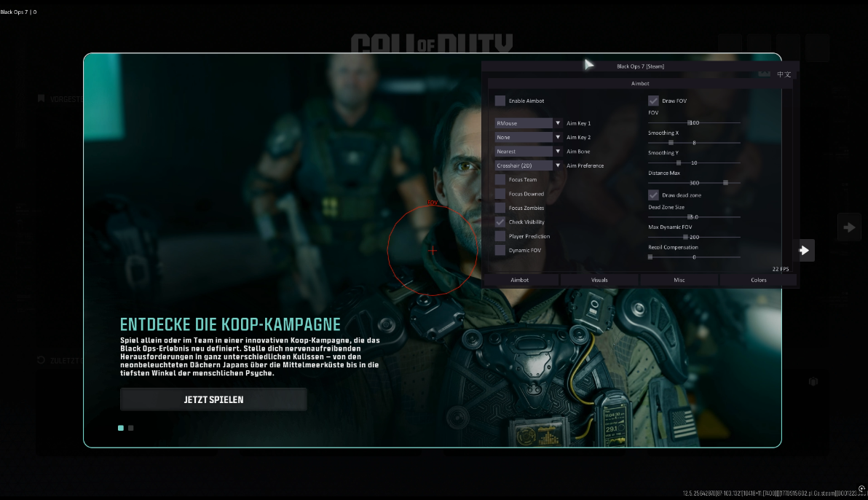Turn off Draw dead zone

pos(653,195)
